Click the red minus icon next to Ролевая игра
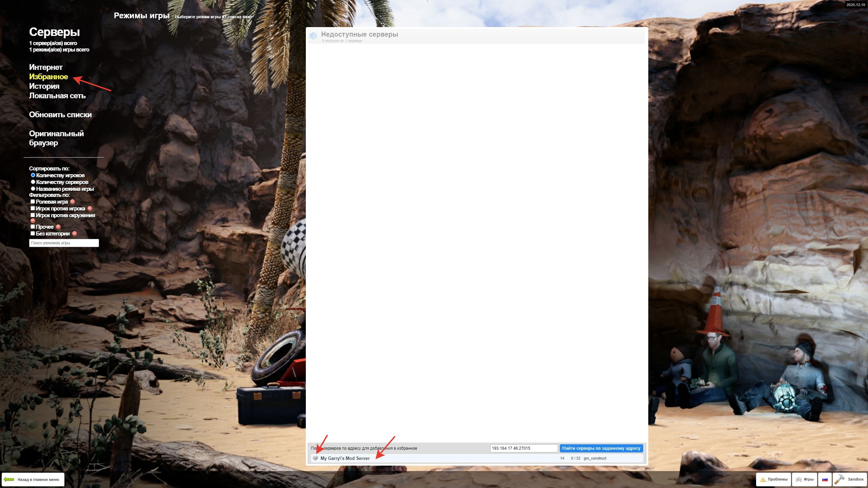The image size is (868, 488). click(x=73, y=202)
